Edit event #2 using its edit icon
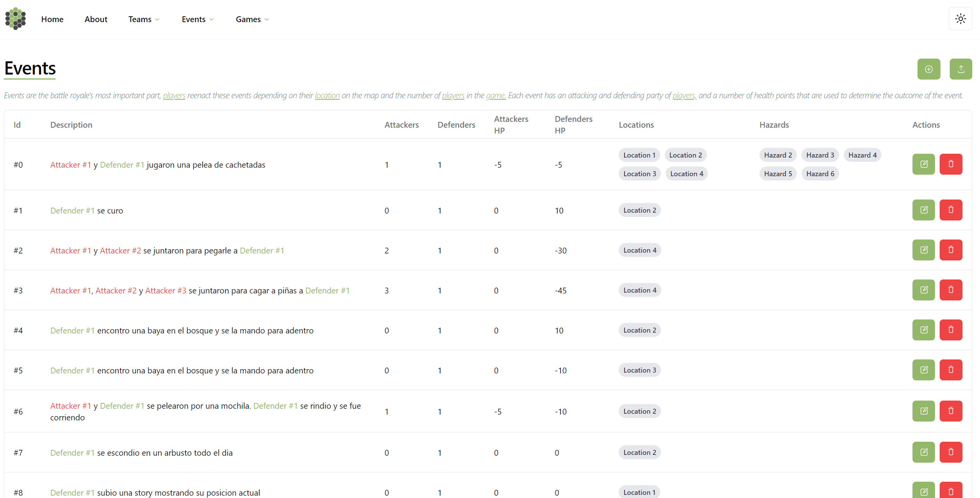Viewport: 980px width, 498px height. pyautogui.click(x=923, y=250)
